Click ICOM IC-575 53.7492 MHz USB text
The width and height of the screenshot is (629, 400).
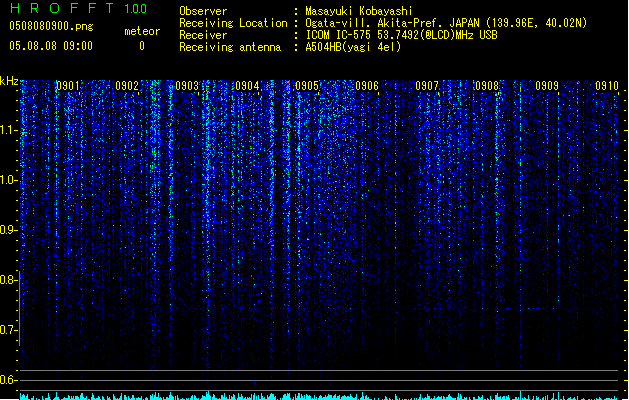(x=402, y=35)
